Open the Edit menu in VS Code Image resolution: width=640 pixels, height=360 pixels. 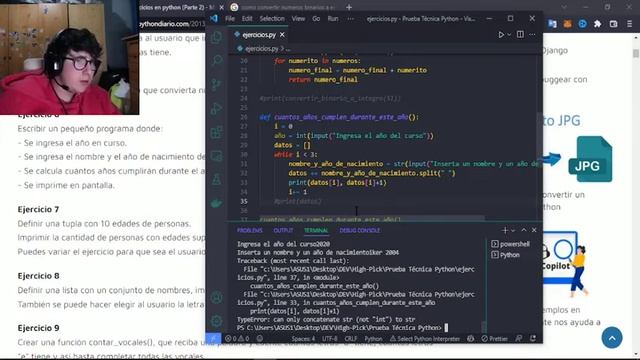[x=247, y=19]
